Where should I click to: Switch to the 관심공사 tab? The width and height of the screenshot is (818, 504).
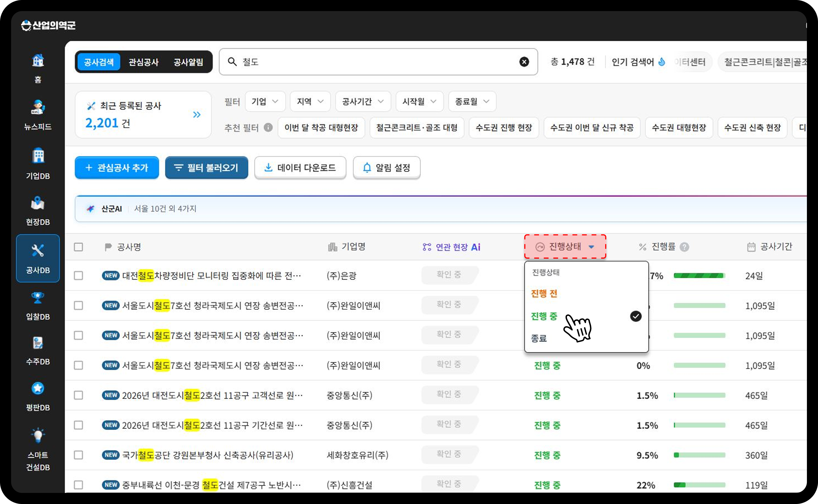pyautogui.click(x=143, y=62)
